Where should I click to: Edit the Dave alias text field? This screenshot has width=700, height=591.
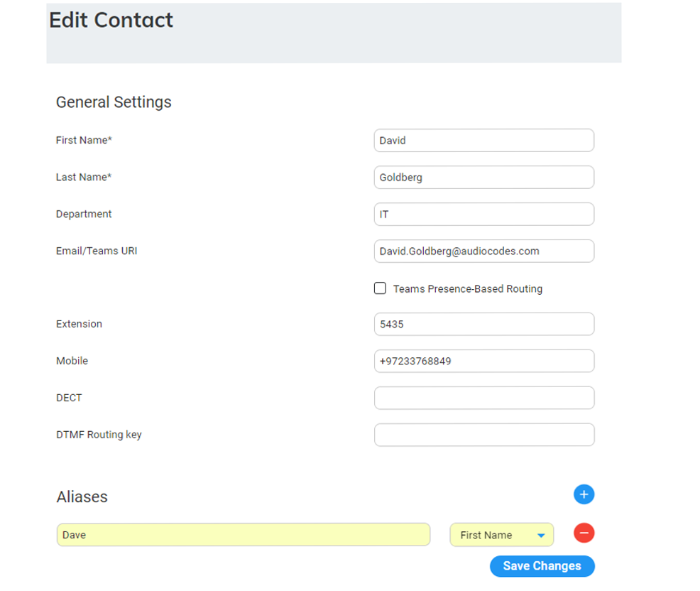243,535
